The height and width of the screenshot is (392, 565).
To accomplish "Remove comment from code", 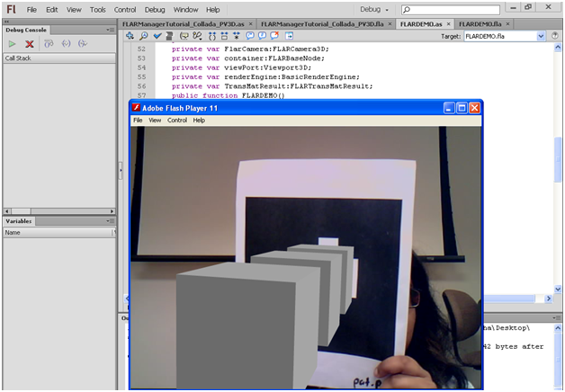I will click(274, 35).
